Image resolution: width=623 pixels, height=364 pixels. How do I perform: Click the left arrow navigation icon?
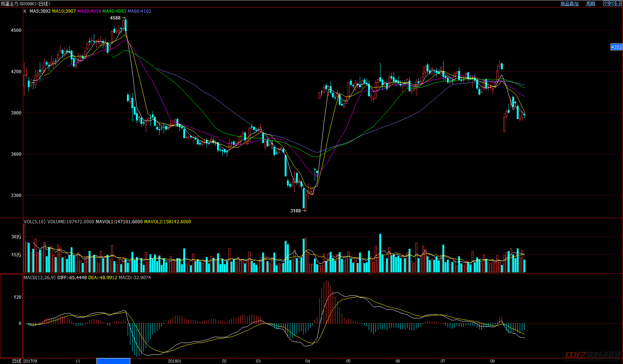606,3
